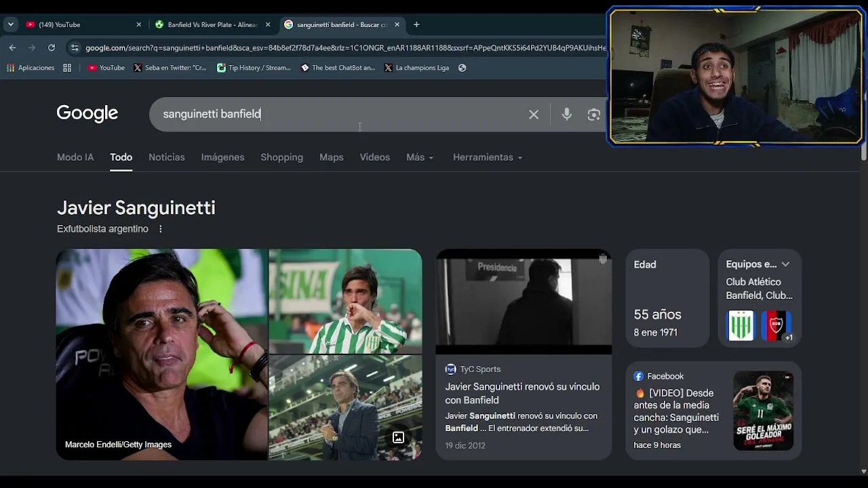868x488 pixels.
Task: Go to the Google homepage via logo
Action: [87, 113]
